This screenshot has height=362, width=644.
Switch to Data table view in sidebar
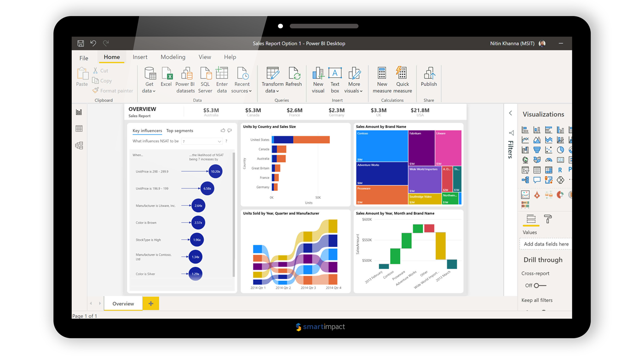(79, 129)
